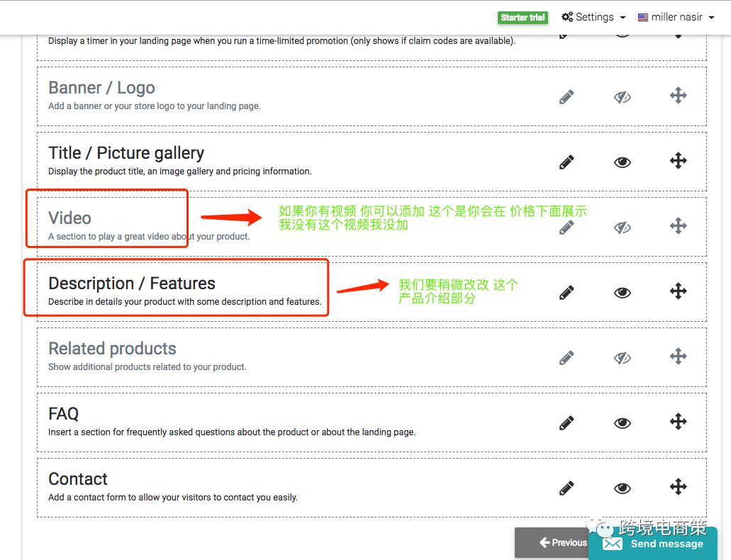Edit the Video section pencil icon

click(567, 227)
